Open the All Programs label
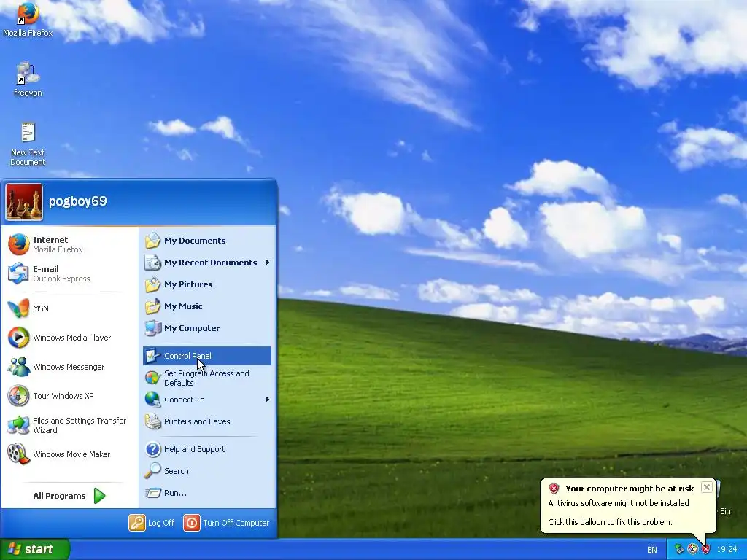 (59, 496)
